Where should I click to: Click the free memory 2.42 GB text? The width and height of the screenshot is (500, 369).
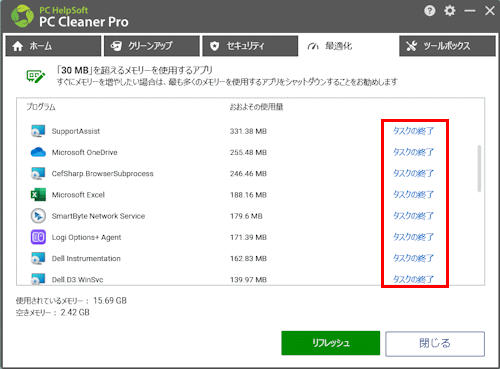click(53, 313)
